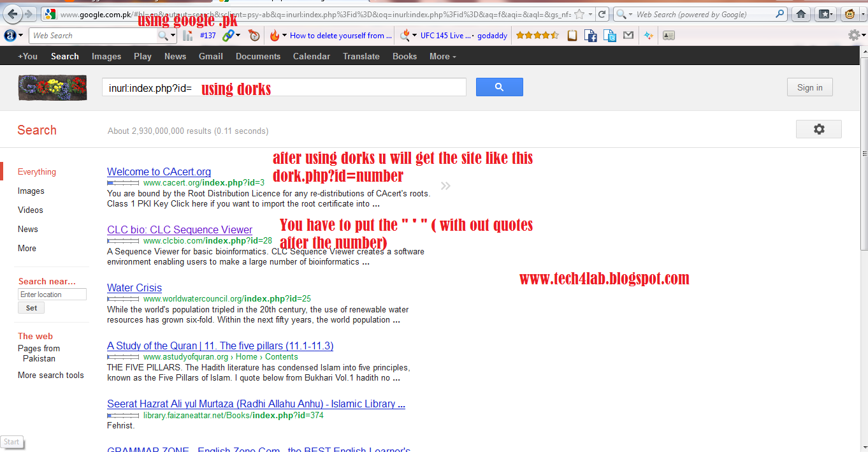Image resolution: width=868 pixels, height=452 pixels.
Task: Click the Alexa Web Search text field
Action: click(x=94, y=36)
